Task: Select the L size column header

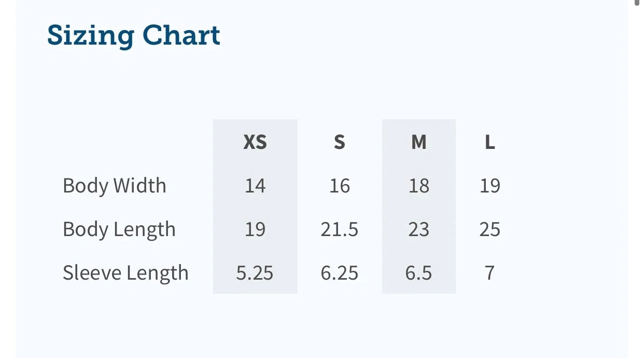Action: (x=490, y=142)
